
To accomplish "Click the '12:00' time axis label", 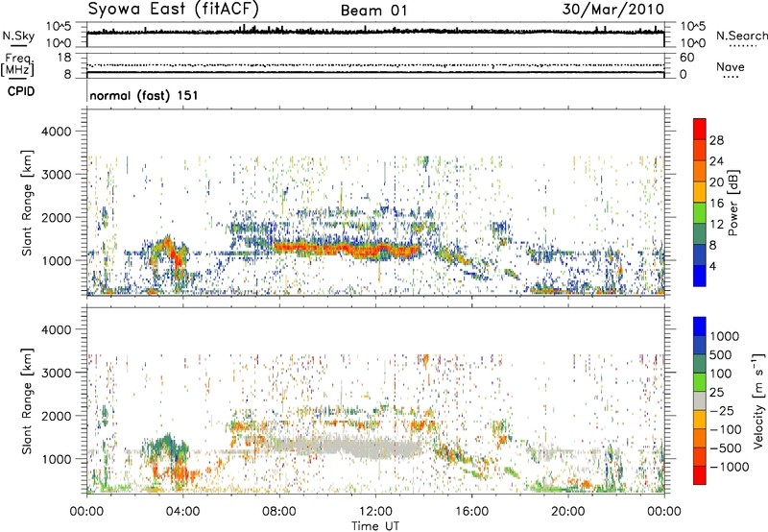I will (x=375, y=512).
